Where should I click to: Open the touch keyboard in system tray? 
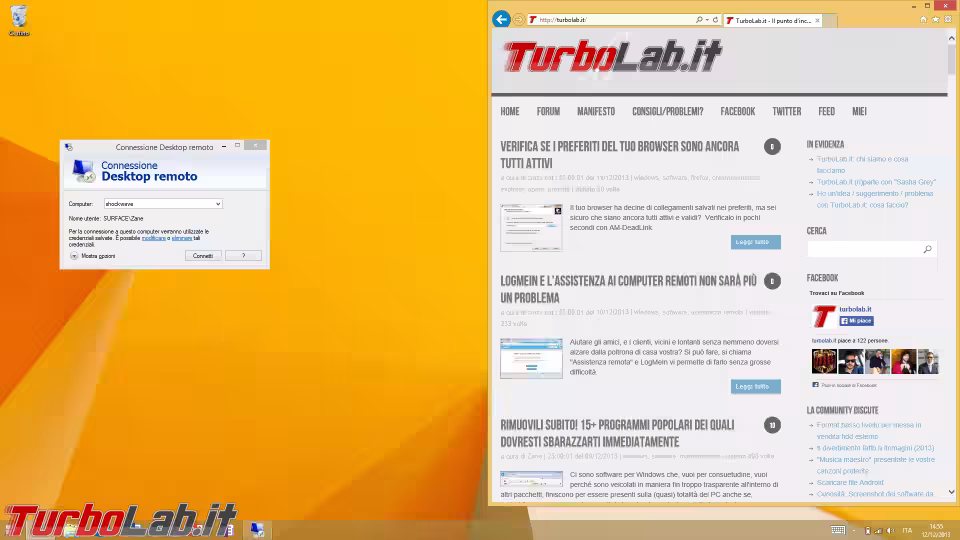tap(838, 529)
